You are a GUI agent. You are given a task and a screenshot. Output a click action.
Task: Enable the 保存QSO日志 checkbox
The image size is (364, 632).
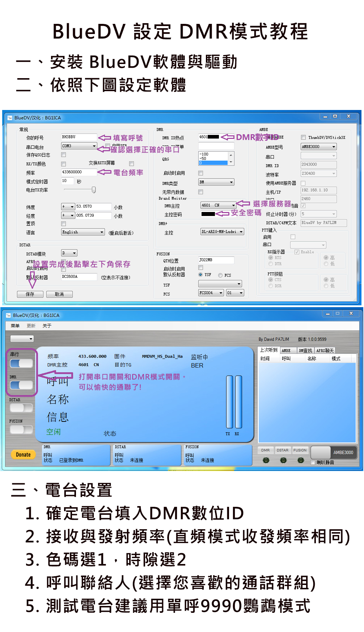[64, 155]
